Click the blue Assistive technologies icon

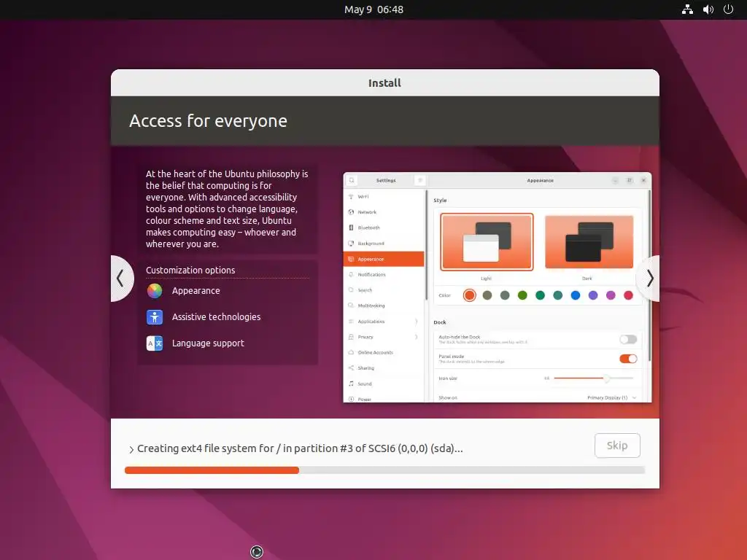click(x=155, y=317)
